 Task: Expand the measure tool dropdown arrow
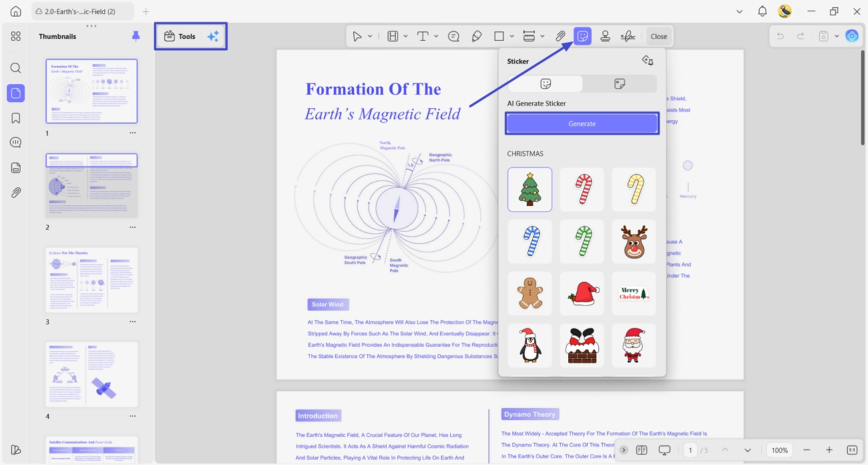tap(542, 36)
